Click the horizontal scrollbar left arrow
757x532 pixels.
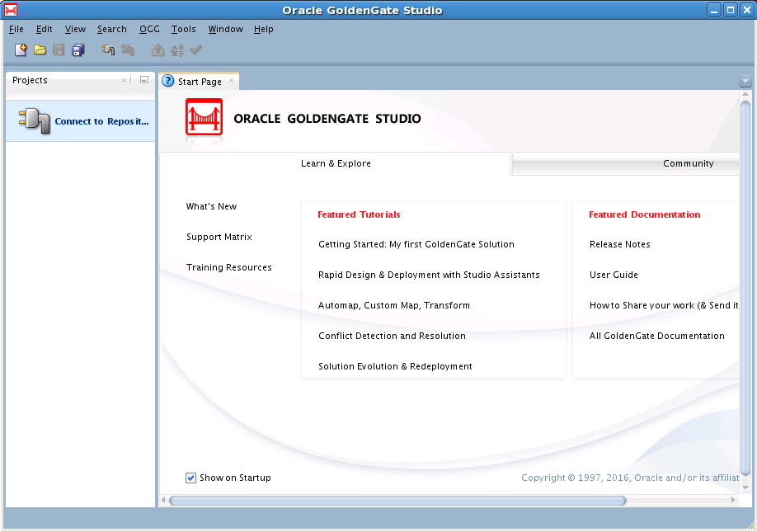click(x=163, y=500)
